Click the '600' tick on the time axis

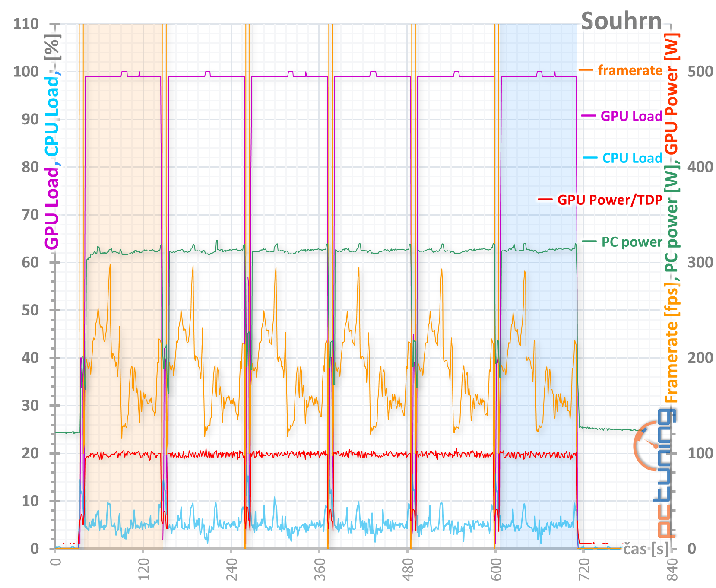tap(496, 569)
